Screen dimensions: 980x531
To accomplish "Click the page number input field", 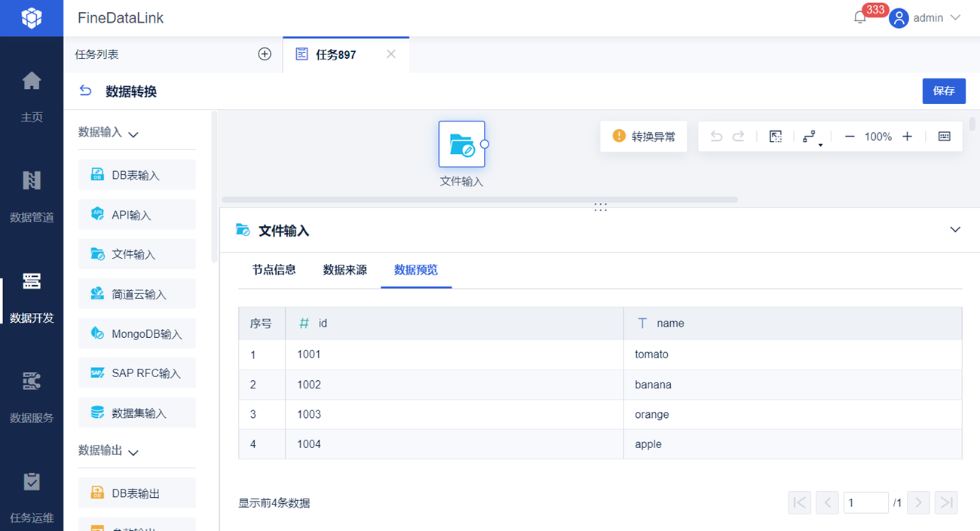I will point(865,502).
